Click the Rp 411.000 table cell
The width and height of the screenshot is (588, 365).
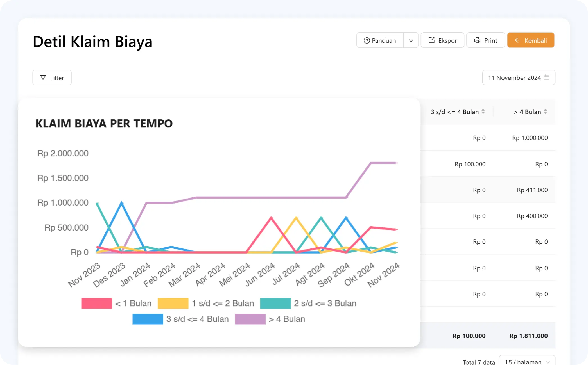(532, 190)
